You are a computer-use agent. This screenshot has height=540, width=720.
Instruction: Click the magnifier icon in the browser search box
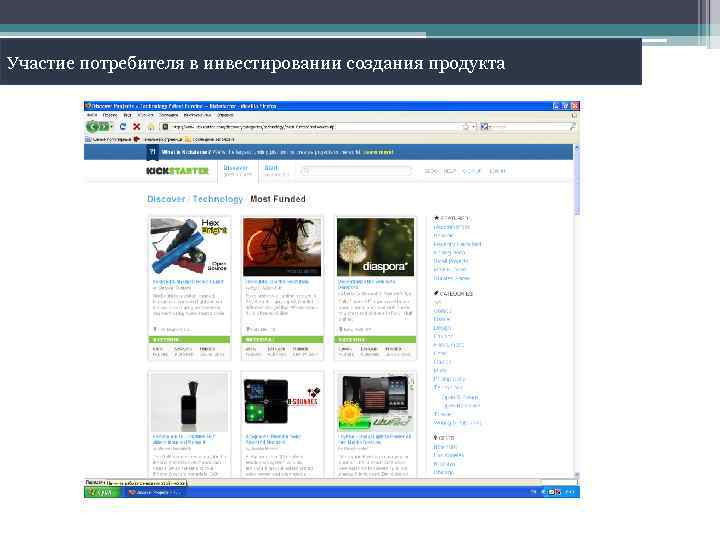tap(572, 127)
